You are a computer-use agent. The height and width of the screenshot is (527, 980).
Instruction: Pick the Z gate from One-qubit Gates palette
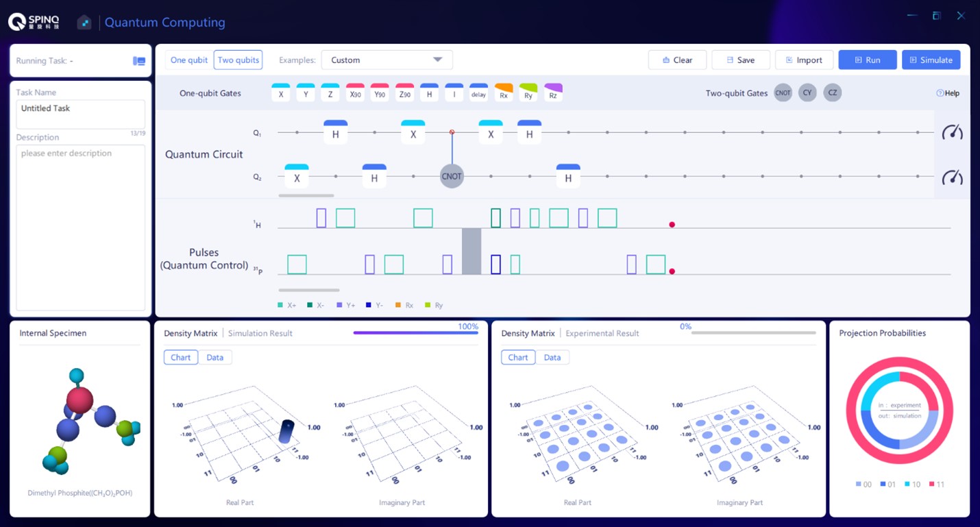330,93
